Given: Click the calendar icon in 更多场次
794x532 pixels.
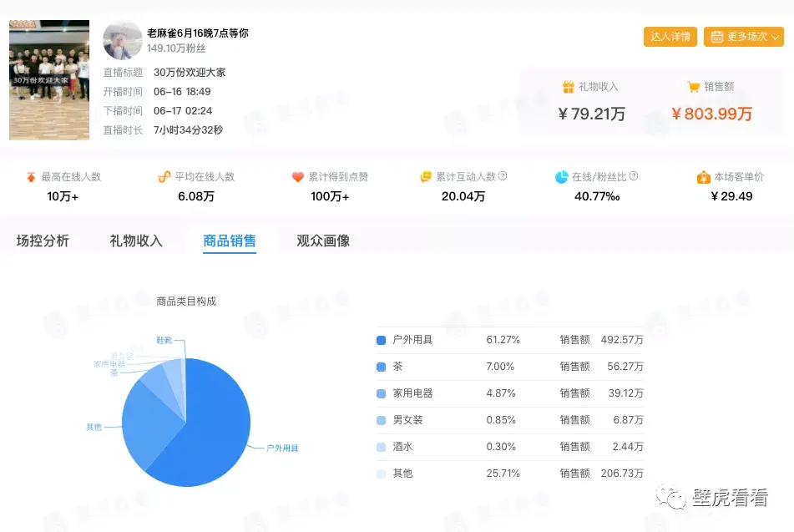Looking at the screenshot, I should 716,37.
